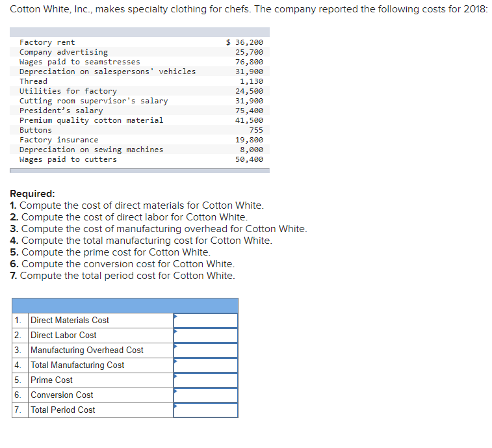
Task: Click requirement 3 about manufacturing overhead
Action: (159, 229)
